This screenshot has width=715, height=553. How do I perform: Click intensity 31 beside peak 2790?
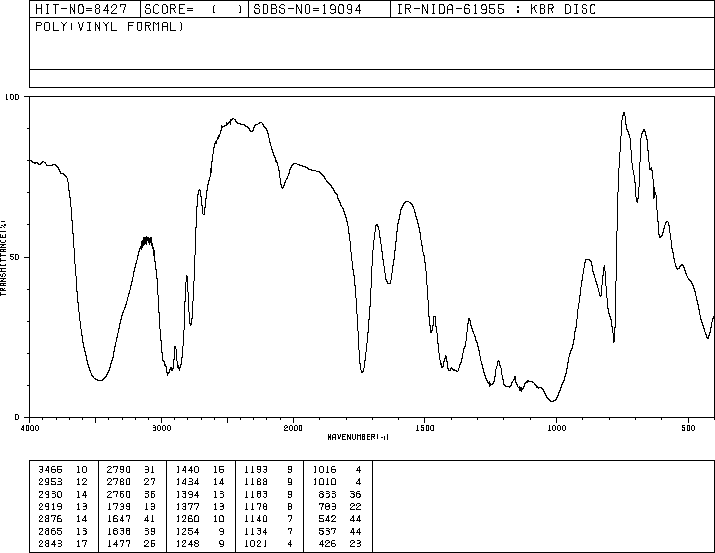[150, 470]
